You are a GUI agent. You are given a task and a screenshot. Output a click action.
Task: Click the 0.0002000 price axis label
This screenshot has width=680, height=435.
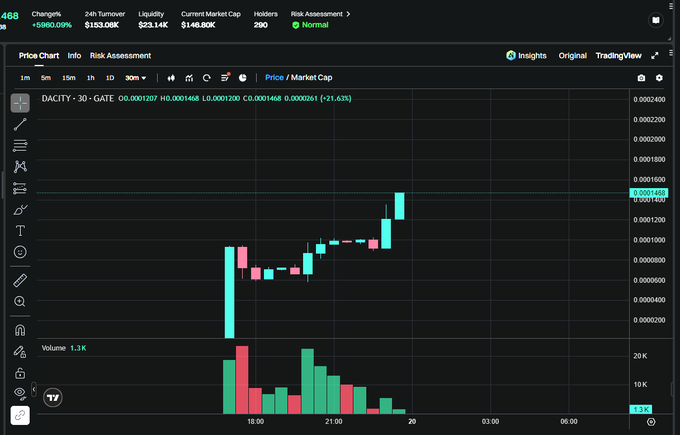coord(649,139)
